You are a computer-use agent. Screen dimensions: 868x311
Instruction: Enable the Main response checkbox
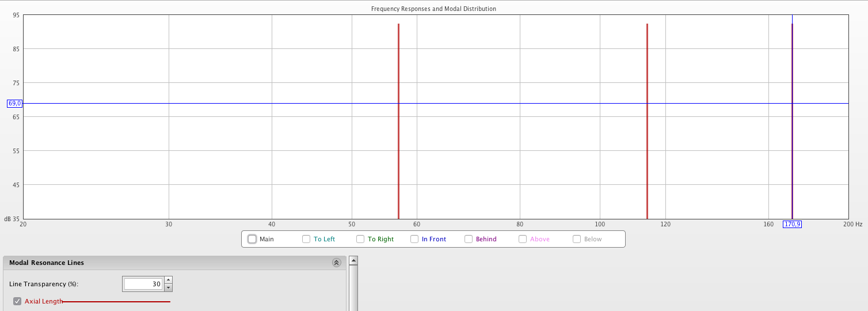[252, 239]
